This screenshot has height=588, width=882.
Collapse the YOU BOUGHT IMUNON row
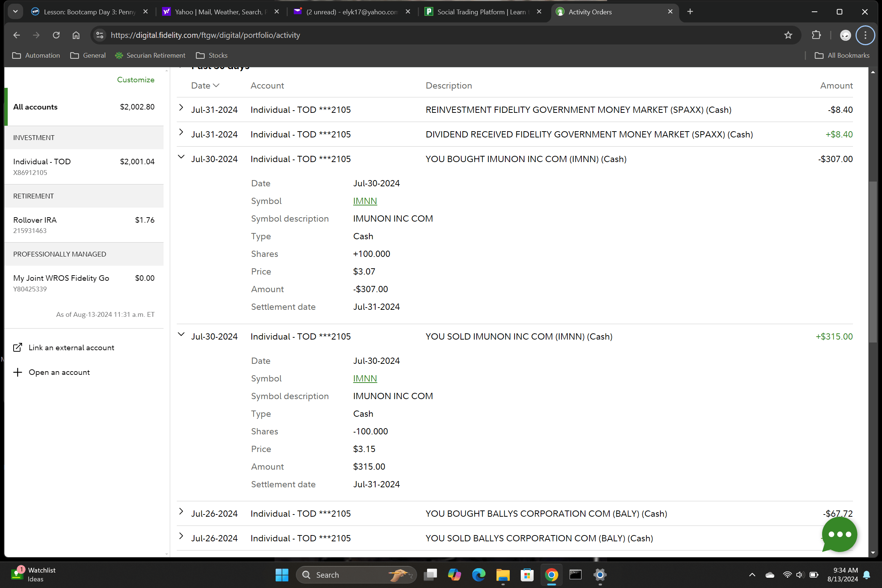181,158
